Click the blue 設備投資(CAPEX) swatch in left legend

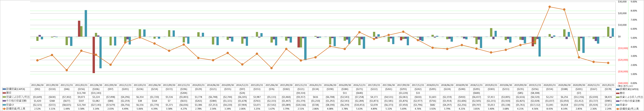pos(4,89)
